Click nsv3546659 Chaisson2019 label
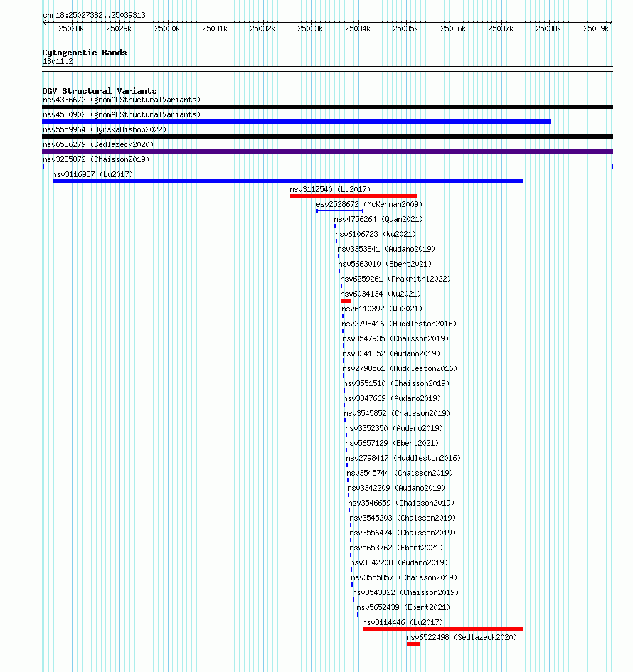Image resolution: width=633 pixels, height=672 pixels. click(x=401, y=504)
